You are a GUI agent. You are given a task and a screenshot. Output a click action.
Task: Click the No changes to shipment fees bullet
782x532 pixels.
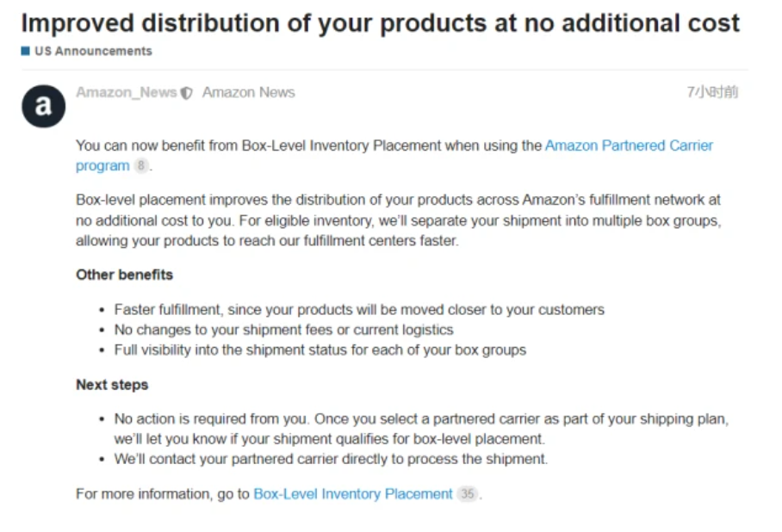(283, 330)
